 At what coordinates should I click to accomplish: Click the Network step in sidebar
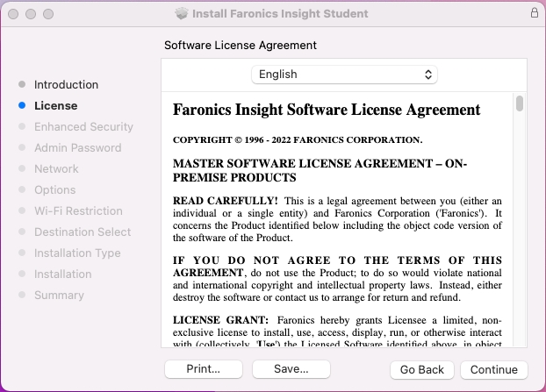56,169
